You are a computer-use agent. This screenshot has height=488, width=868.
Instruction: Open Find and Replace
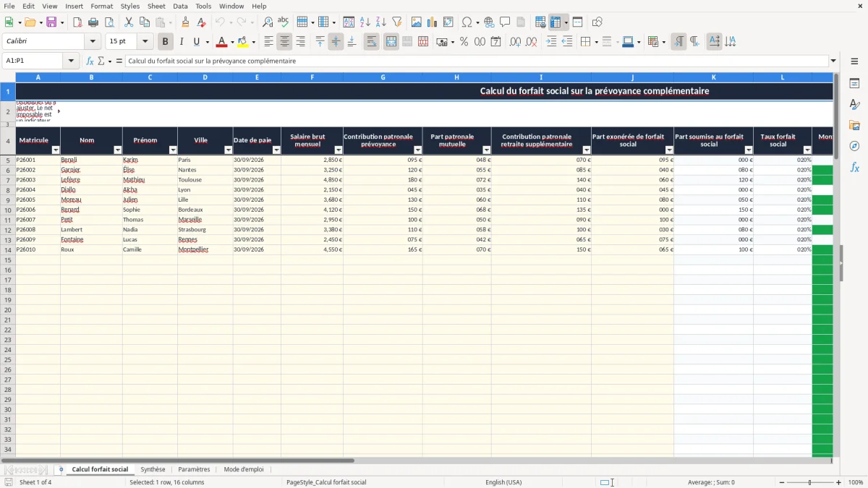pos(268,22)
